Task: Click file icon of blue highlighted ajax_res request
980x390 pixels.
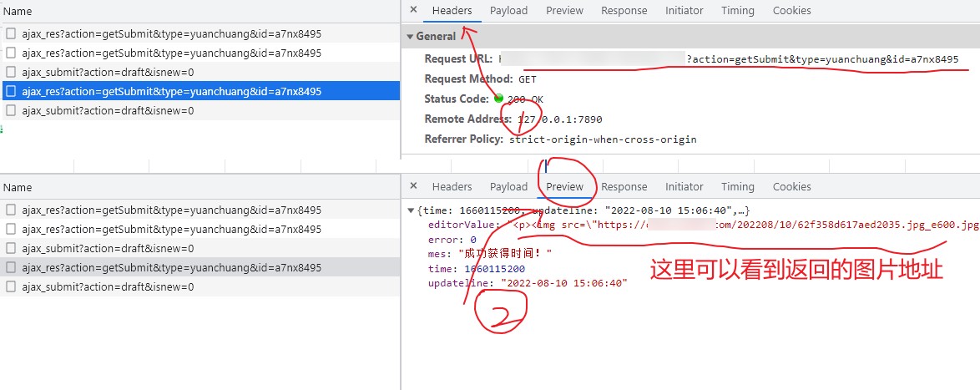Action: pos(11,91)
